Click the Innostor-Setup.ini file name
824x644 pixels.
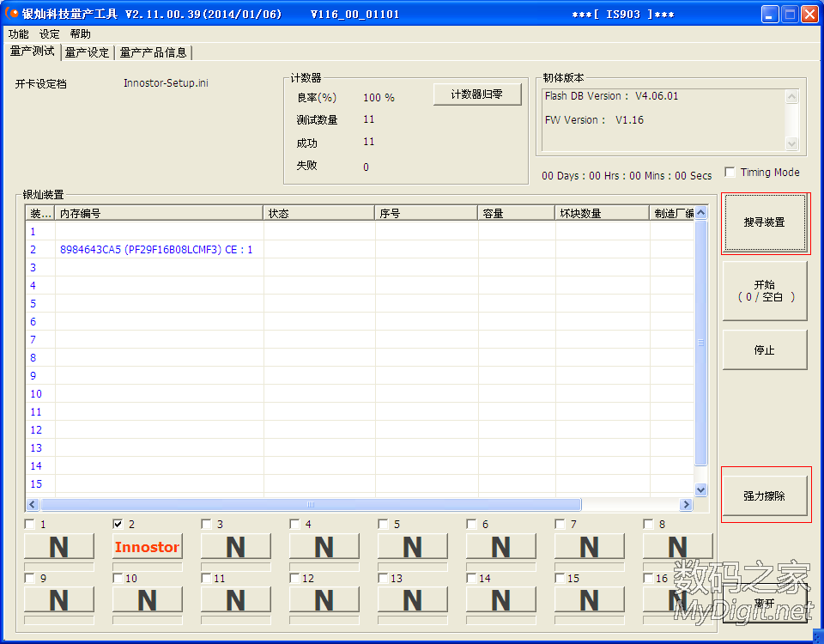166,83
